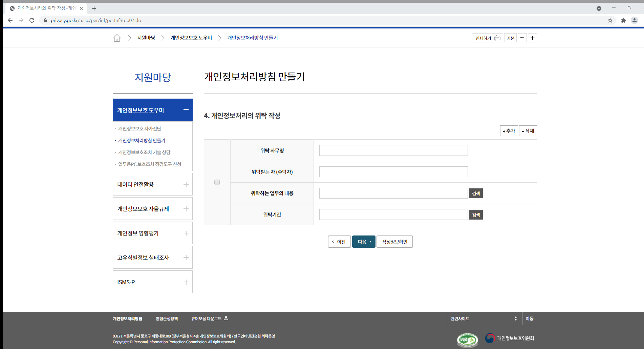The width and height of the screenshot is (644, 349).
Task: Click the browser address bar URL
Action: 96,20
